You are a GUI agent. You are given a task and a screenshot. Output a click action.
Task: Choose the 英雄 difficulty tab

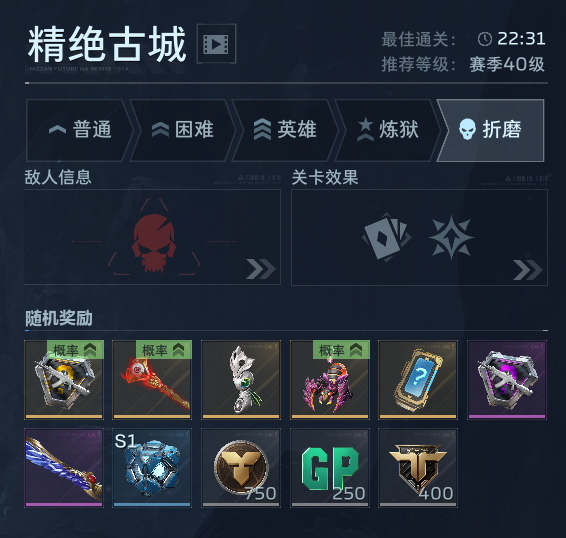[x=285, y=130]
